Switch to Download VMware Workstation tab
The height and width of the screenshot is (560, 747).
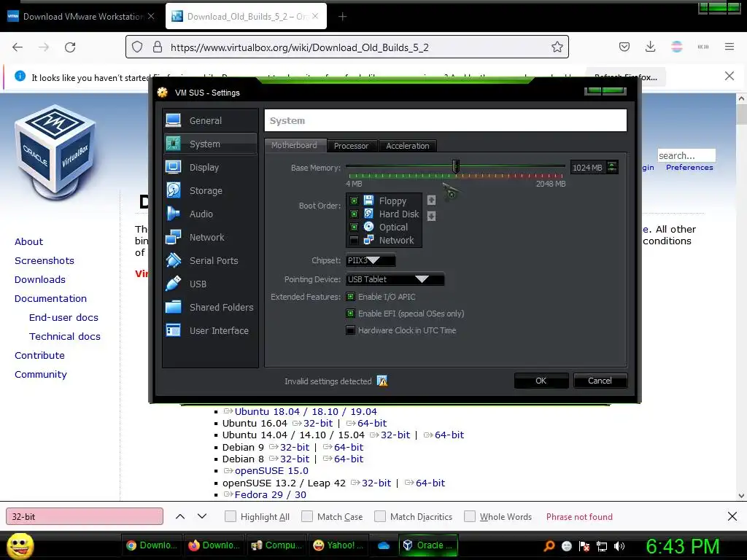coord(81,16)
